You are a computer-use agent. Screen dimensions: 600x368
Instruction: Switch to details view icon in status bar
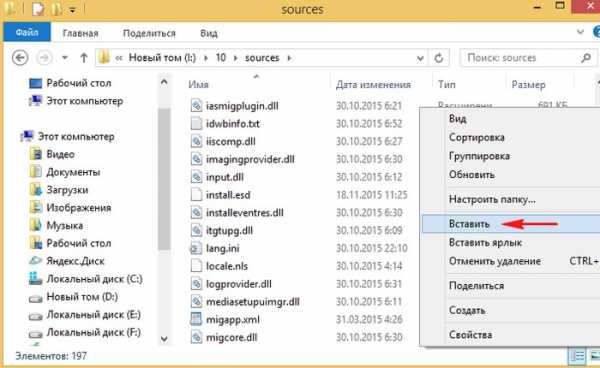click(x=577, y=356)
